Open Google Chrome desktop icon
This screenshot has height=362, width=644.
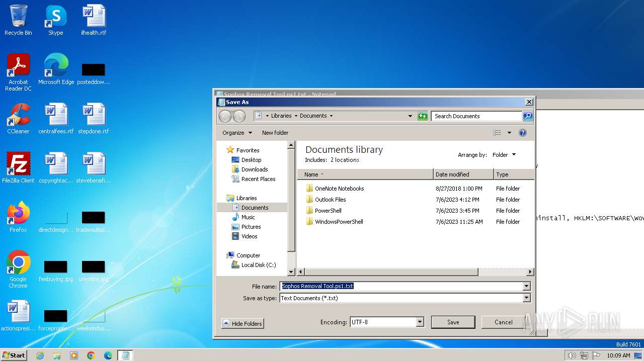tap(18, 269)
